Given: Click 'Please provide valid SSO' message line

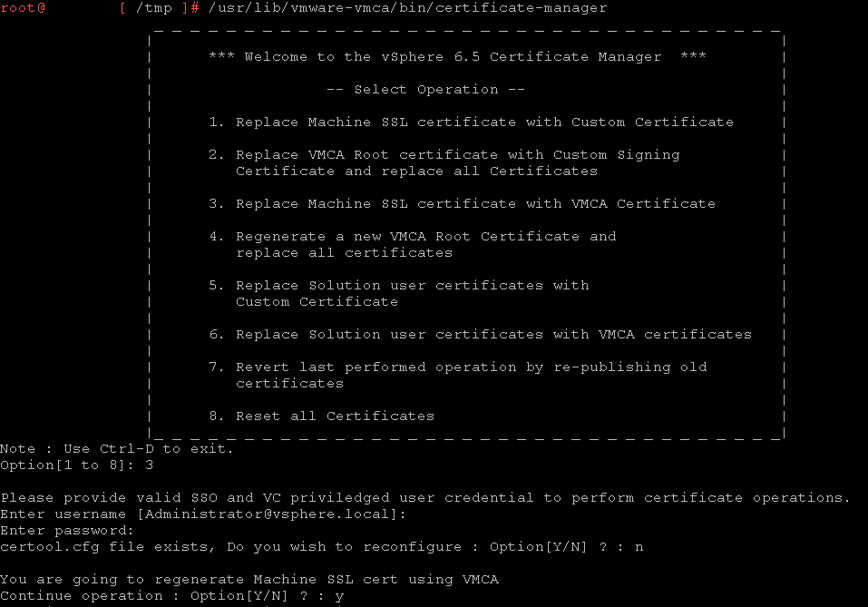Looking at the screenshot, I should [x=425, y=497].
